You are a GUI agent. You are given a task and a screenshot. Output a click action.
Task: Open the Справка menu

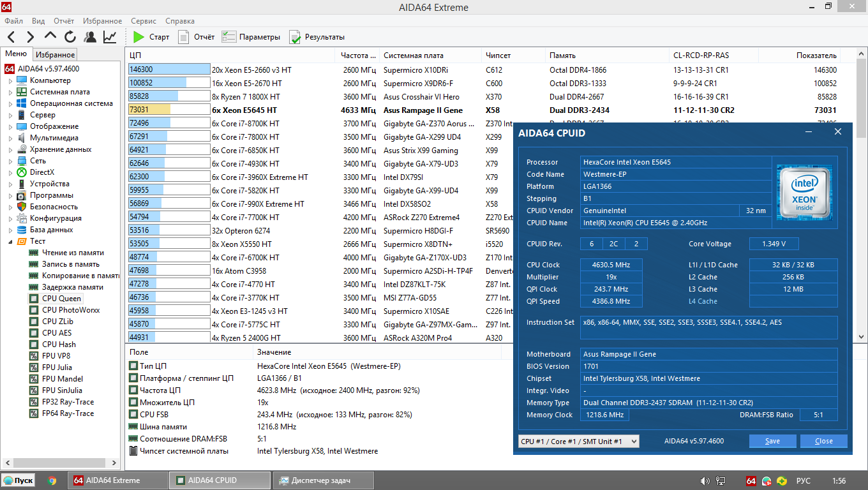click(180, 21)
